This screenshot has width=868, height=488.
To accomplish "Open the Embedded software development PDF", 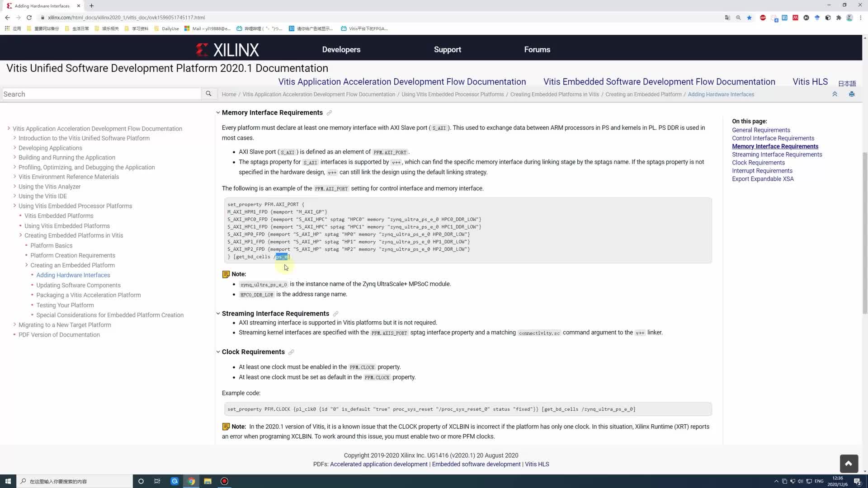I will click(476, 464).
